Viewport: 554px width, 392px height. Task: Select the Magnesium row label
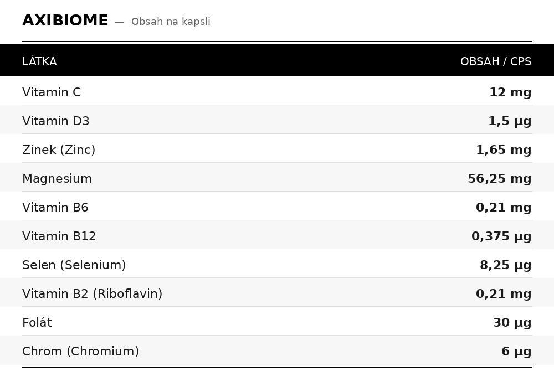pos(57,179)
